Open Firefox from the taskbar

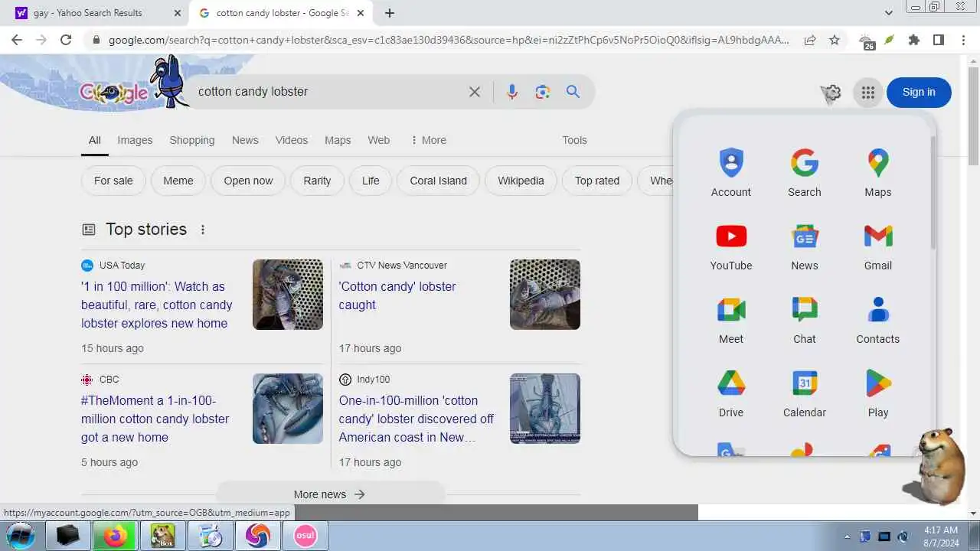115,536
